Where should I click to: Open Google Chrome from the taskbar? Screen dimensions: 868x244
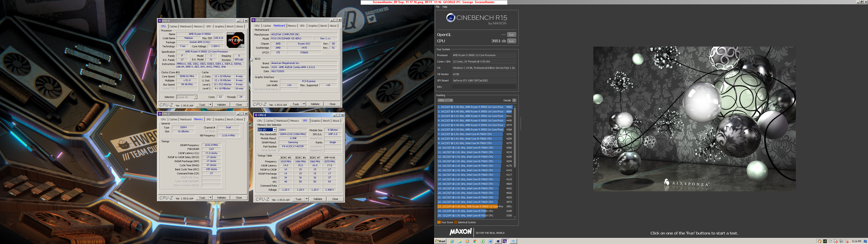[x=475, y=241]
